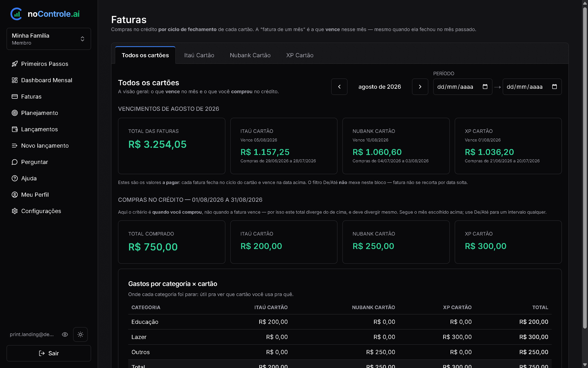
Task: Click the XP Cartão invoice card R$ 1.036,20
Action: point(508,146)
